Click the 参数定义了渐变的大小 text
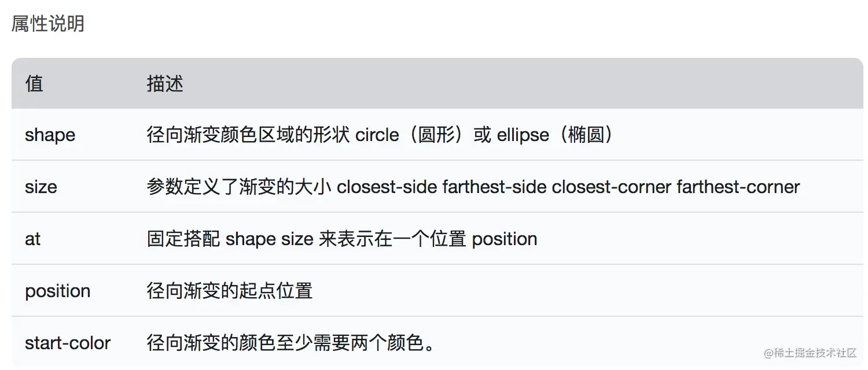This screenshot has height=370, width=868. (x=238, y=187)
